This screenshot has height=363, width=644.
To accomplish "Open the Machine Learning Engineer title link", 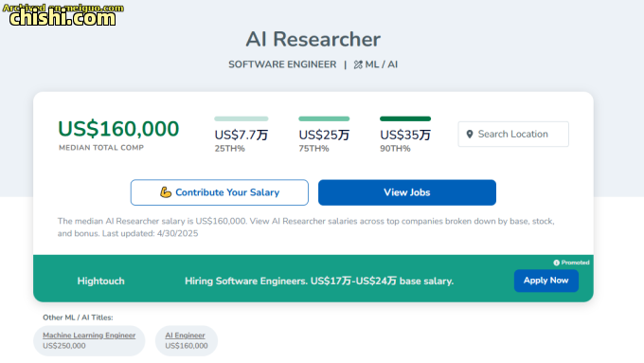I will click(x=89, y=336).
